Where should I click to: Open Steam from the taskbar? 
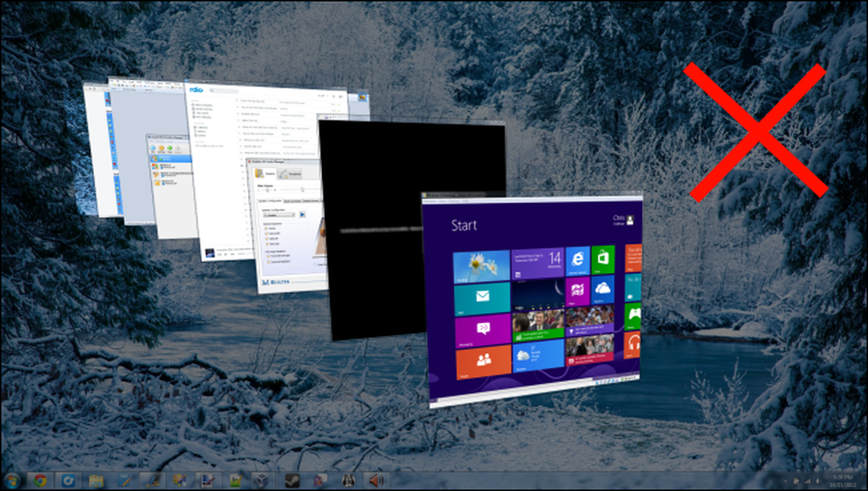(292, 480)
